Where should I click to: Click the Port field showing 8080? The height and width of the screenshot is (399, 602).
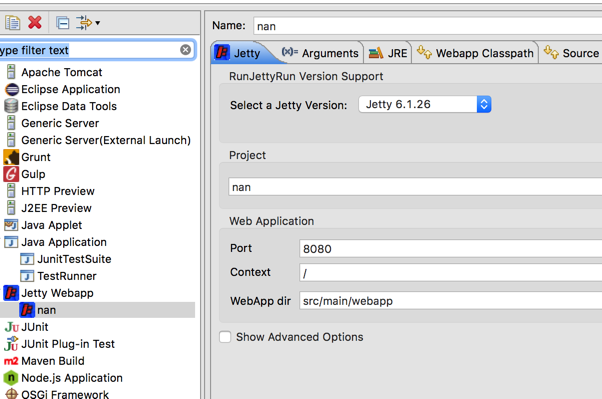pyautogui.click(x=450, y=248)
